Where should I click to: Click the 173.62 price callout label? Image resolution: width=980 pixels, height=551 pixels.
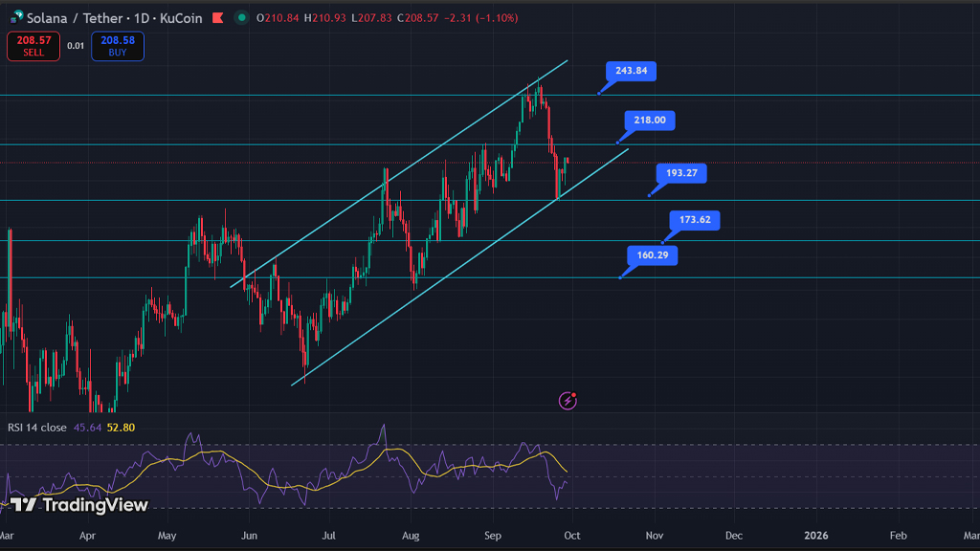[x=694, y=220]
